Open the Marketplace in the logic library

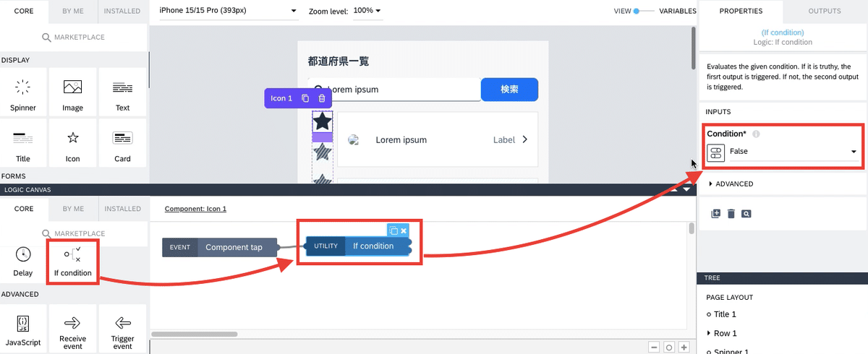(73, 233)
